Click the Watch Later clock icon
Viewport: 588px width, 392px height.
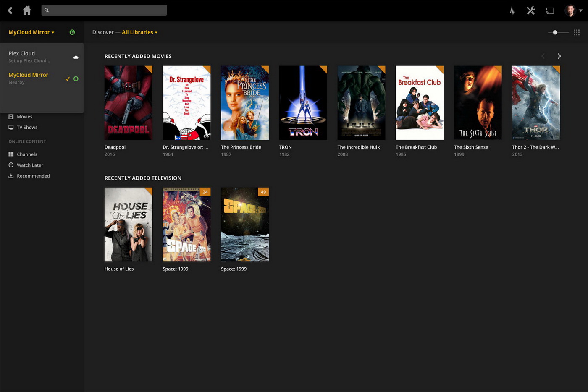pos(11,165)
